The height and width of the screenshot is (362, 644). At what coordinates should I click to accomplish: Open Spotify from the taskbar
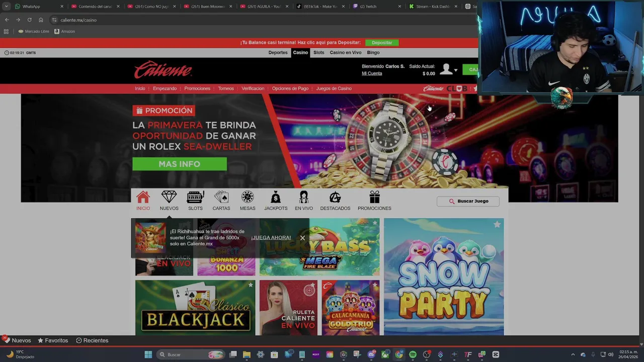[x=413, y=354]
